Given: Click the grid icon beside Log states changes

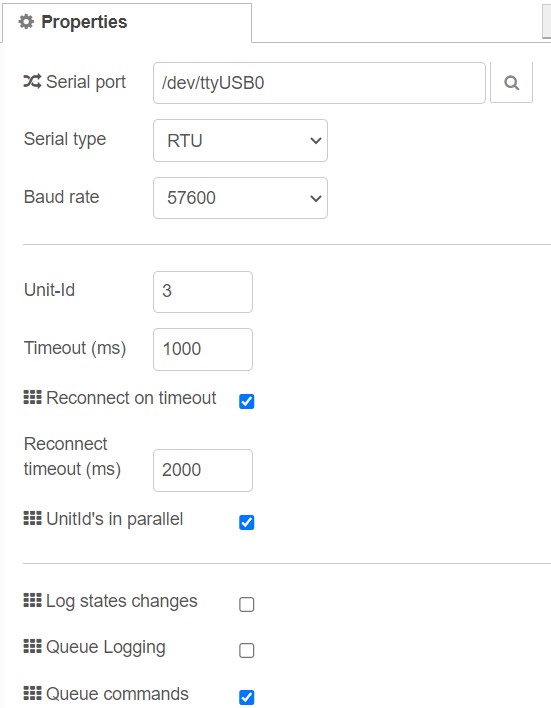Looking at the screenshot, I should coord(33,600).
